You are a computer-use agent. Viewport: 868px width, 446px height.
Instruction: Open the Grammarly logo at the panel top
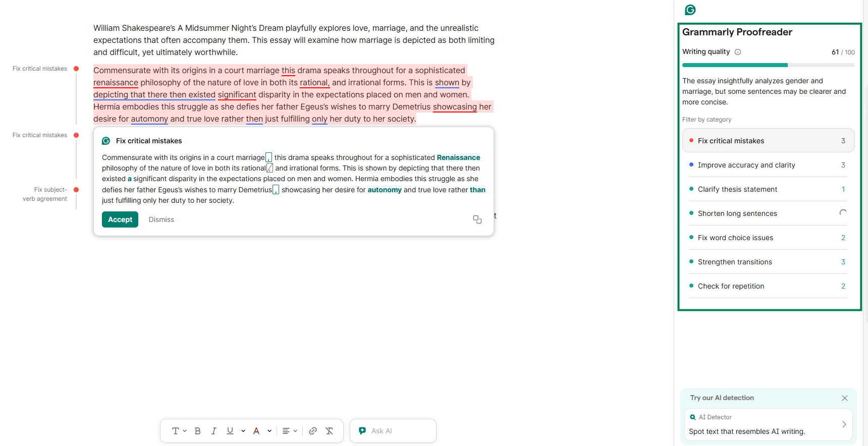pos(690,10)
